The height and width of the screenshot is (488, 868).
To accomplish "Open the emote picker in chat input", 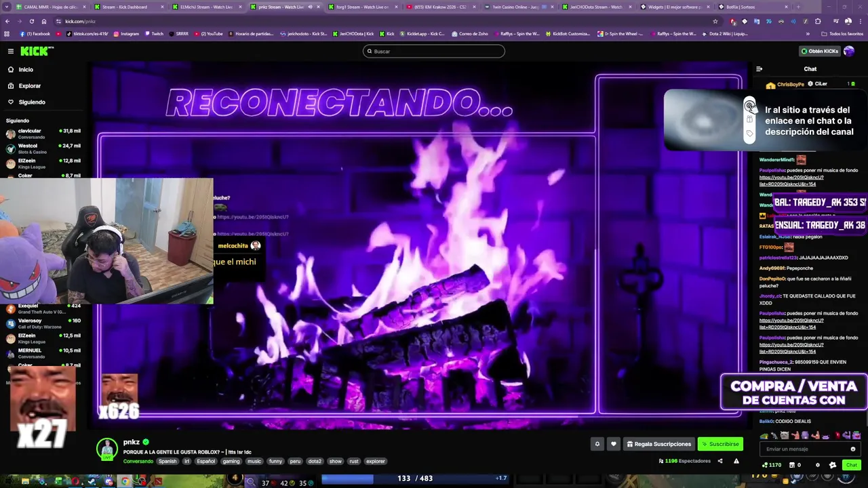I will point(853,449).
